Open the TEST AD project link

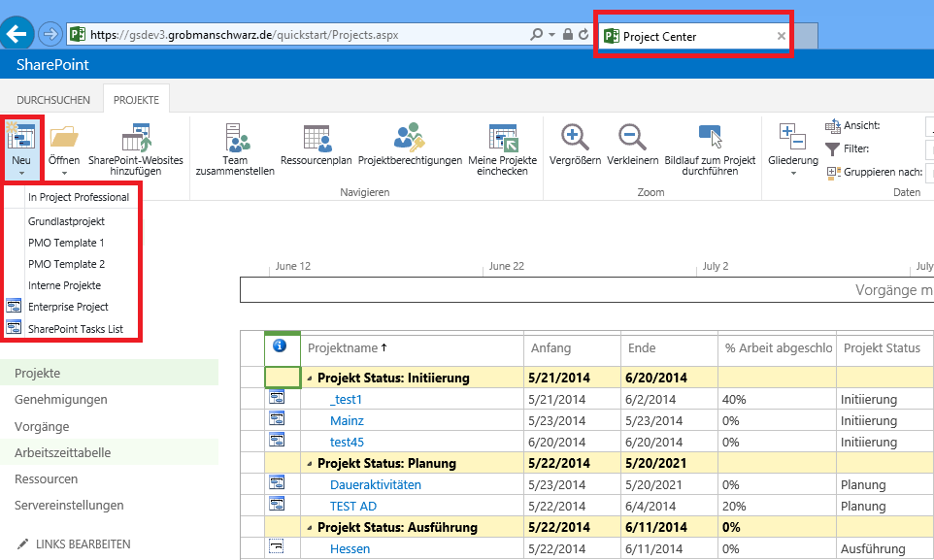click(x=353, y=507)
